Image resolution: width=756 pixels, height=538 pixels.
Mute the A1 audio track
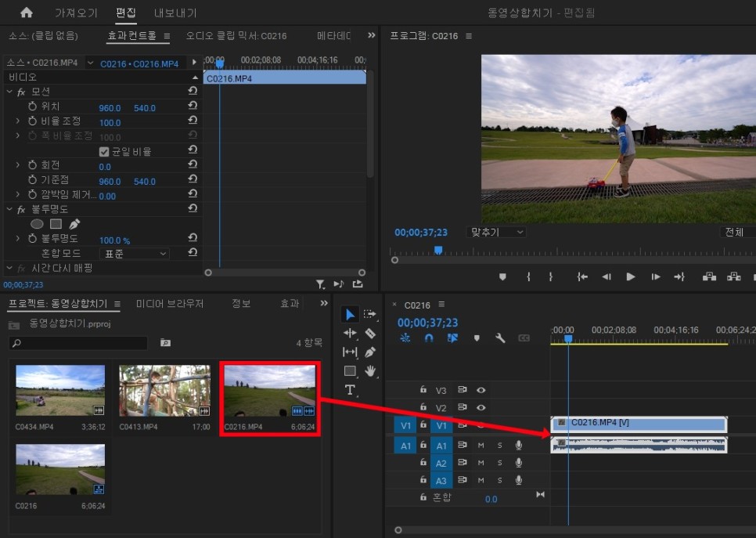tap(481, 446)
